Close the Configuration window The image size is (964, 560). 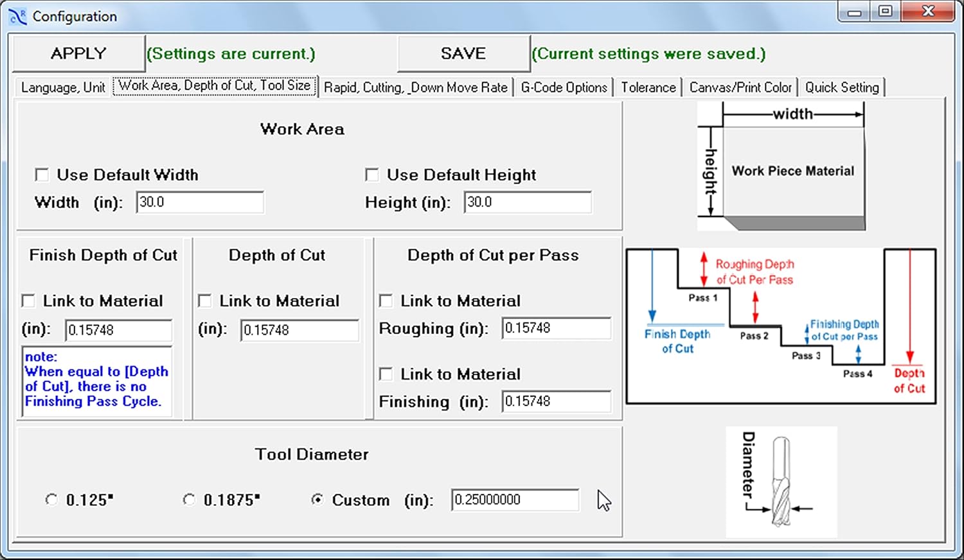pos(928,12)
